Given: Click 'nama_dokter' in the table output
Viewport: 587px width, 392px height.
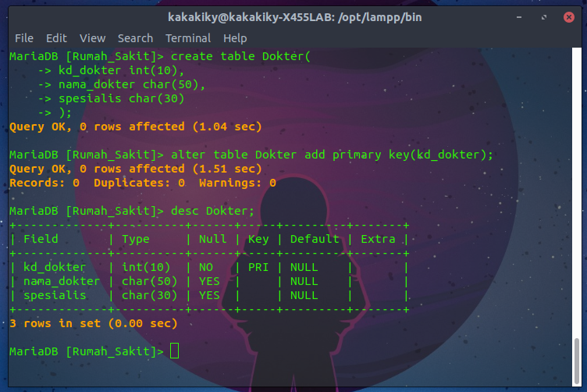Looking at the screenshot, I should [x=62, y=281].
